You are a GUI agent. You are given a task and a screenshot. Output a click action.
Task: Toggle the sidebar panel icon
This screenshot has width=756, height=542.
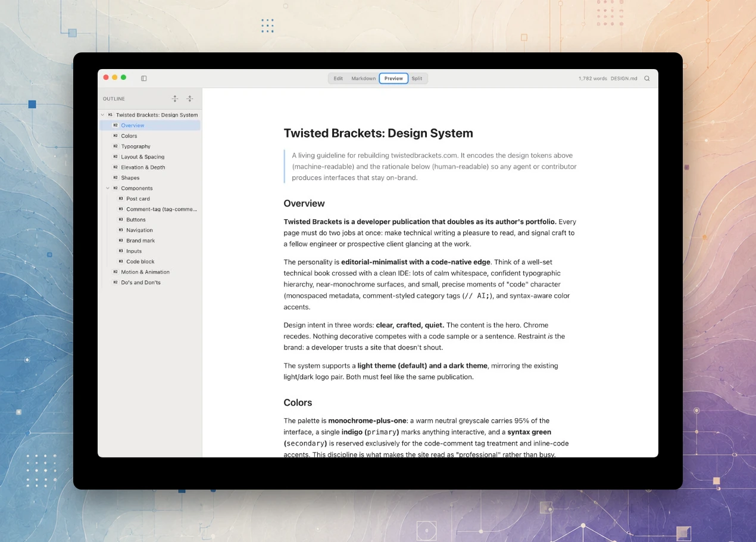click(143, 78)
